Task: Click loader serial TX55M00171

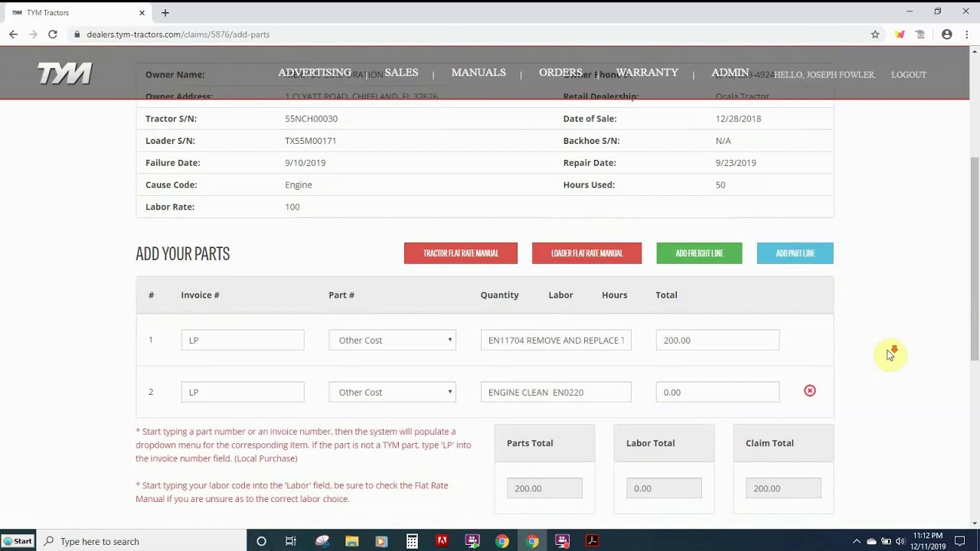Action: [x=311, y=141]
